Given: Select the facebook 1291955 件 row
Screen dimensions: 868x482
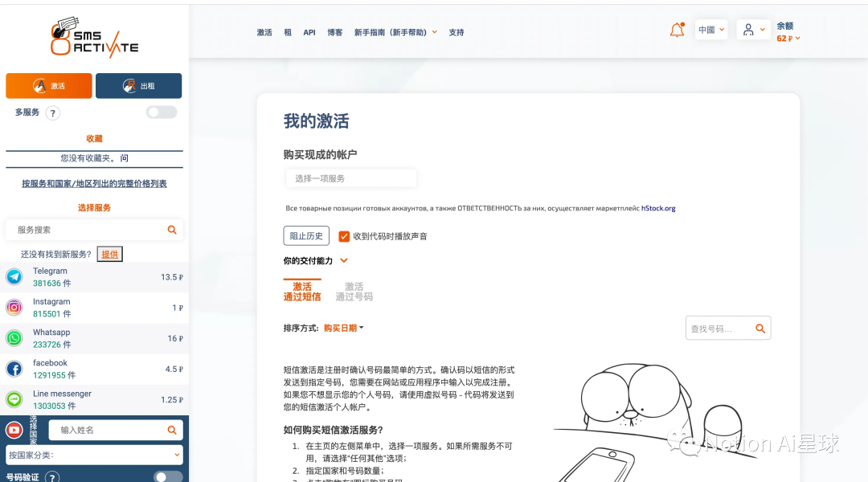Looking at the screenshot, I should 94,369.
